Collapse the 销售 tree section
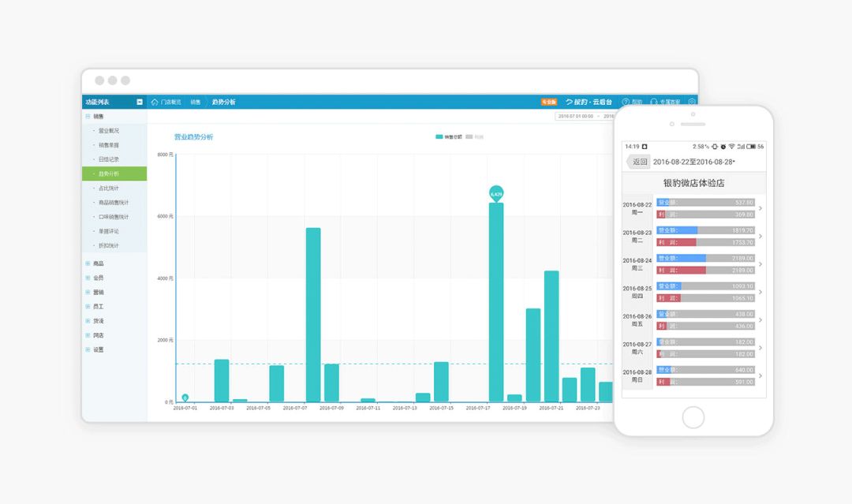 [88, 116]
